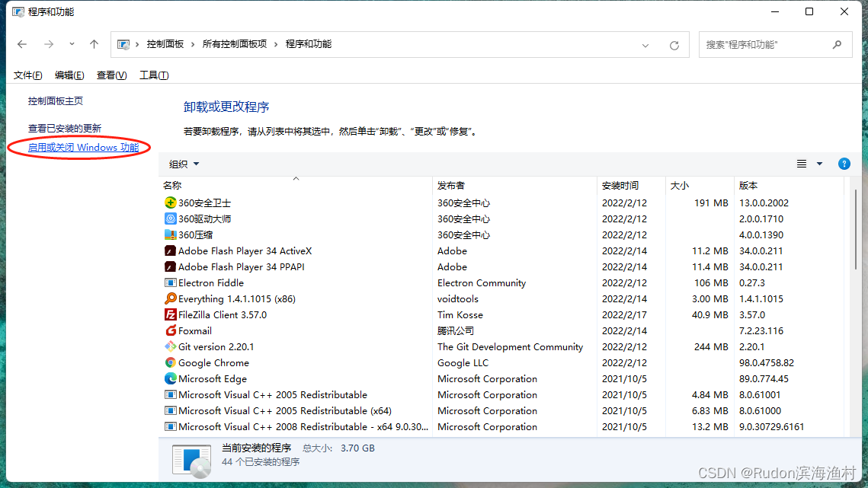Select the 360驱动大师 icon
This screenshot has height=488, width=868.
[x=171, y=219]
